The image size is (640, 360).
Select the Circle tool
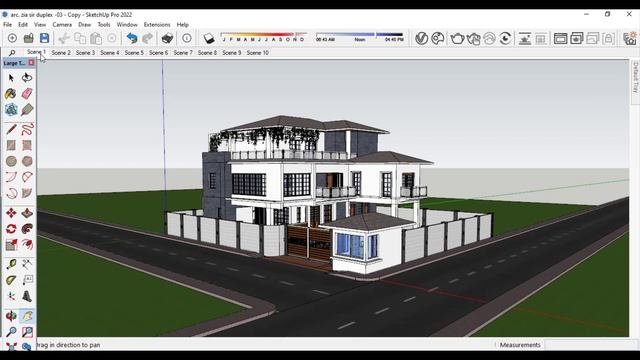(11, 161)
